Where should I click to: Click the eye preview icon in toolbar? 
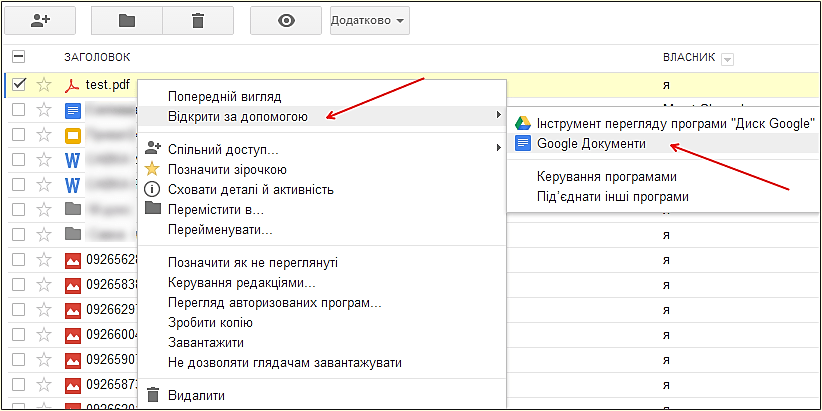[286, 20]
